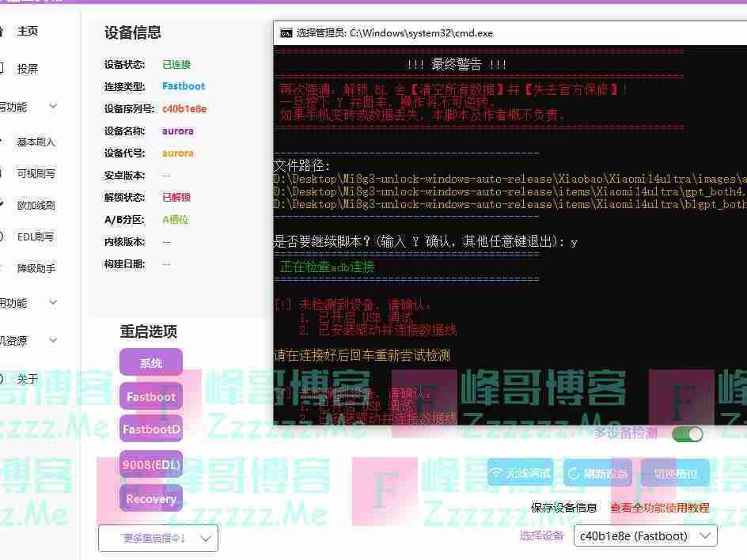The height and width of the screenshot is (560, 747).
Task: Click the Recovery reboot button
Action: pos(151,498)
